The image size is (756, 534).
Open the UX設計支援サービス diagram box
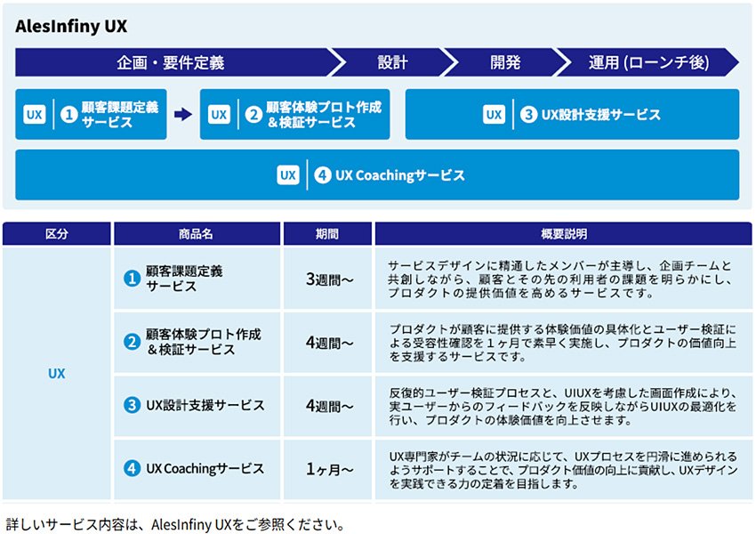point(572,115)
